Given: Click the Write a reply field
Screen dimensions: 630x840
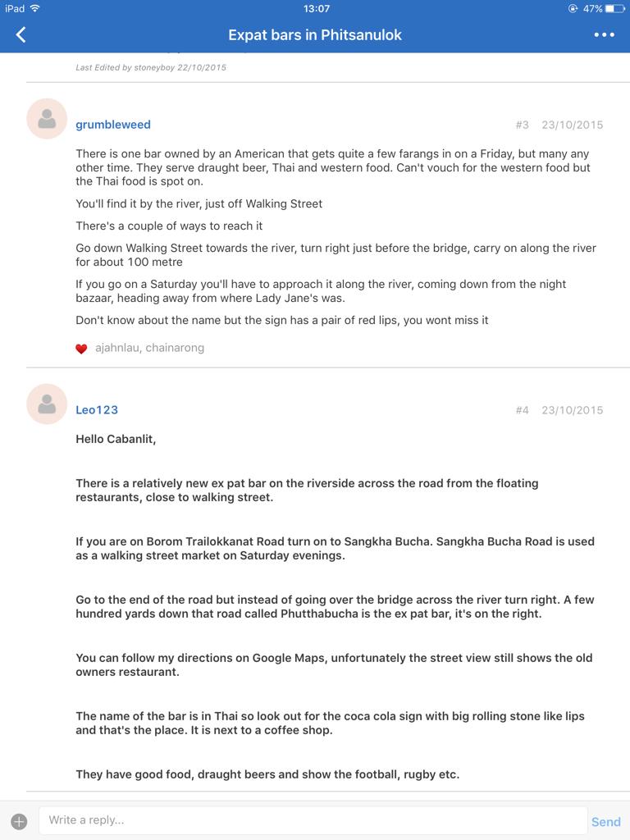Looking at the screenshot, I should (x=313, y=820).
